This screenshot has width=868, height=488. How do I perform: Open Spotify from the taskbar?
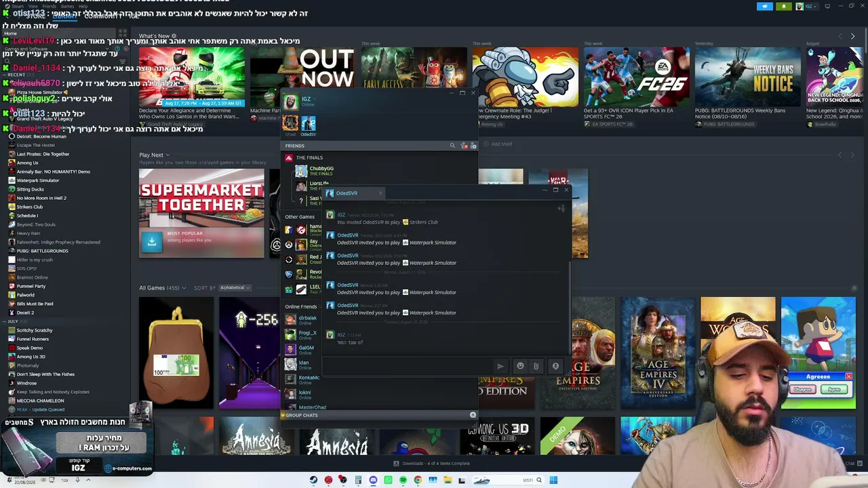pyautogui.click(x=403, y=481)
